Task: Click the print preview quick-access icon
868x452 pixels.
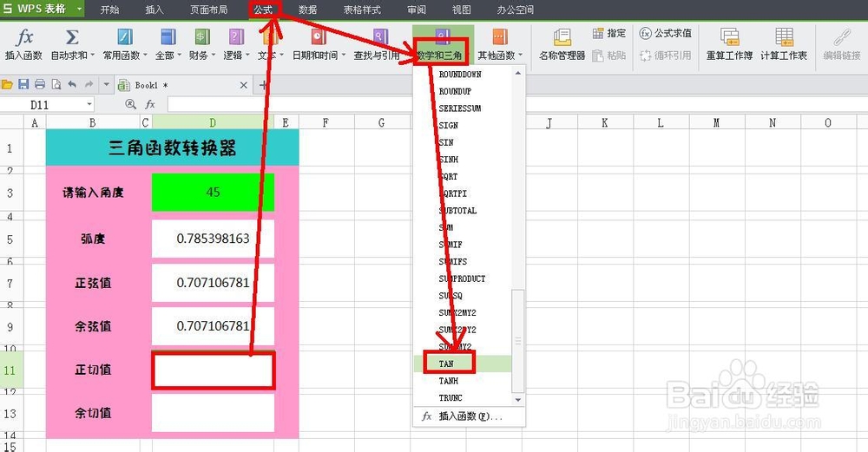Action: pos(56,85)
